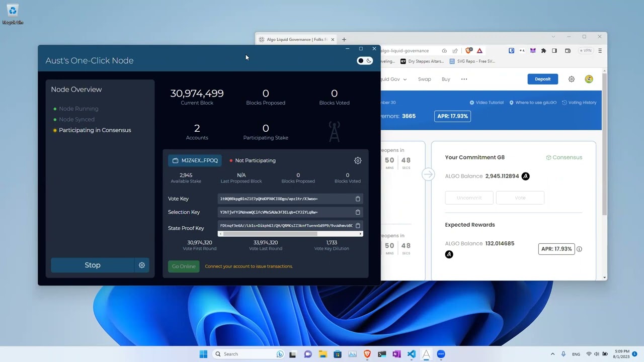
Task: Open Where to use gALGO link
Action: pyautogui.click(x=533, y=103)
